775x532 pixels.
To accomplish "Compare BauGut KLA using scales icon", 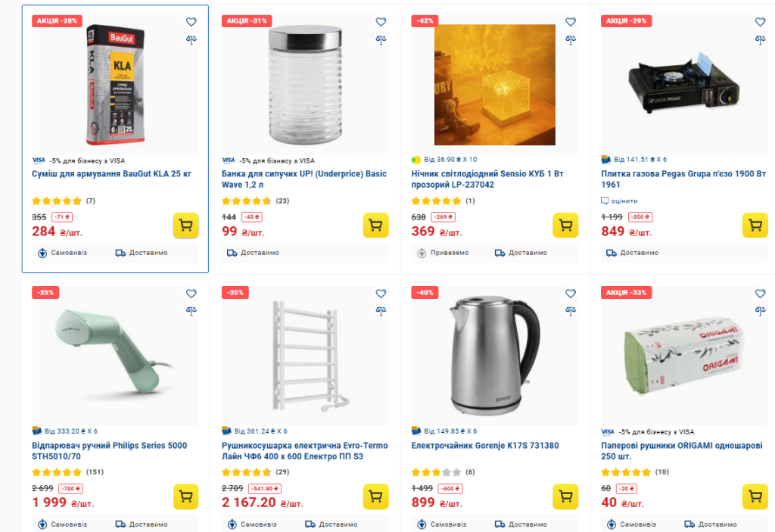I will pos(191,39).
